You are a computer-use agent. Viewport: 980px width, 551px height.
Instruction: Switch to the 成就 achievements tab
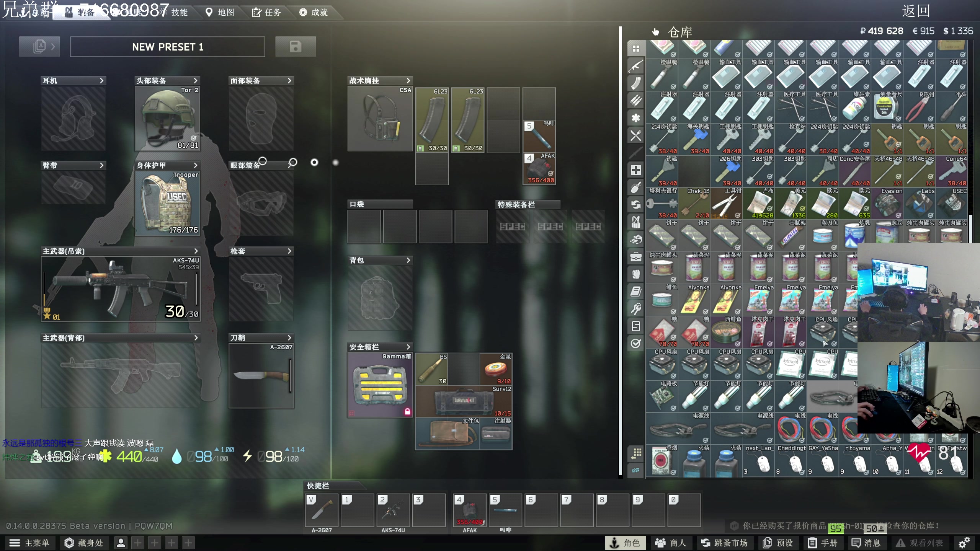pos(314,12)
